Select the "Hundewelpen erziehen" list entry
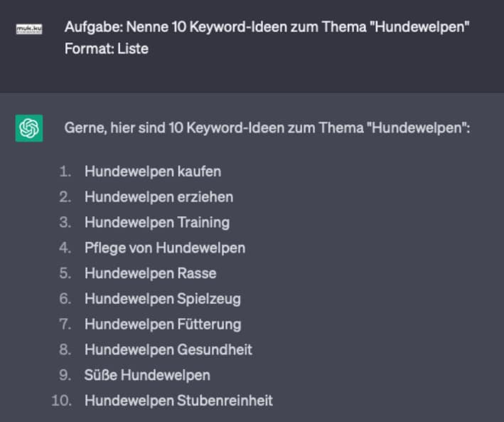The width and height of the screenshot is (504, 422). tap(159, 196)
